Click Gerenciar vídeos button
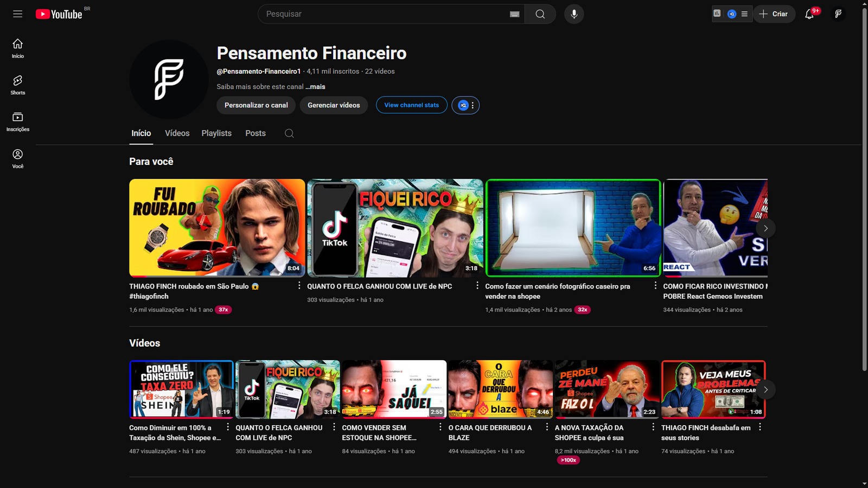868x488 pixels. [334, 105]
